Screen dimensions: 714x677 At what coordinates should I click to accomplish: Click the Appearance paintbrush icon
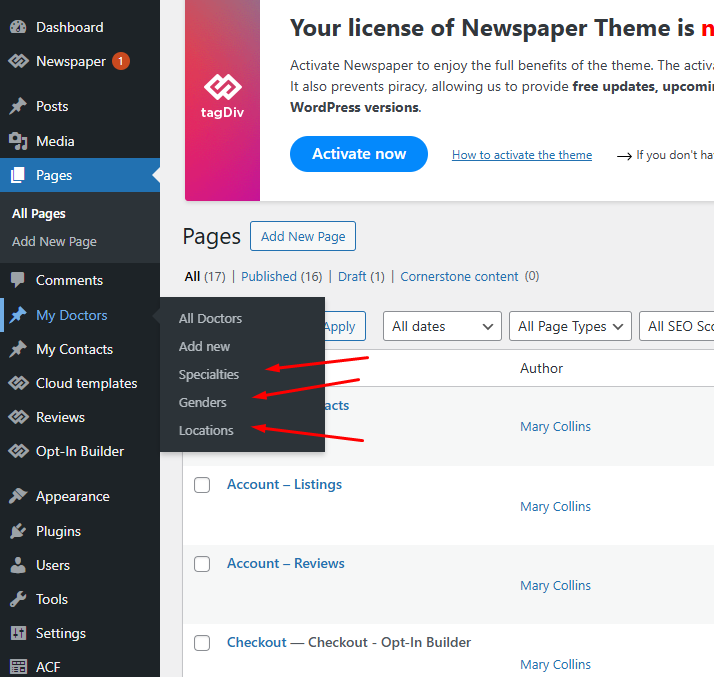coord(18,496)
